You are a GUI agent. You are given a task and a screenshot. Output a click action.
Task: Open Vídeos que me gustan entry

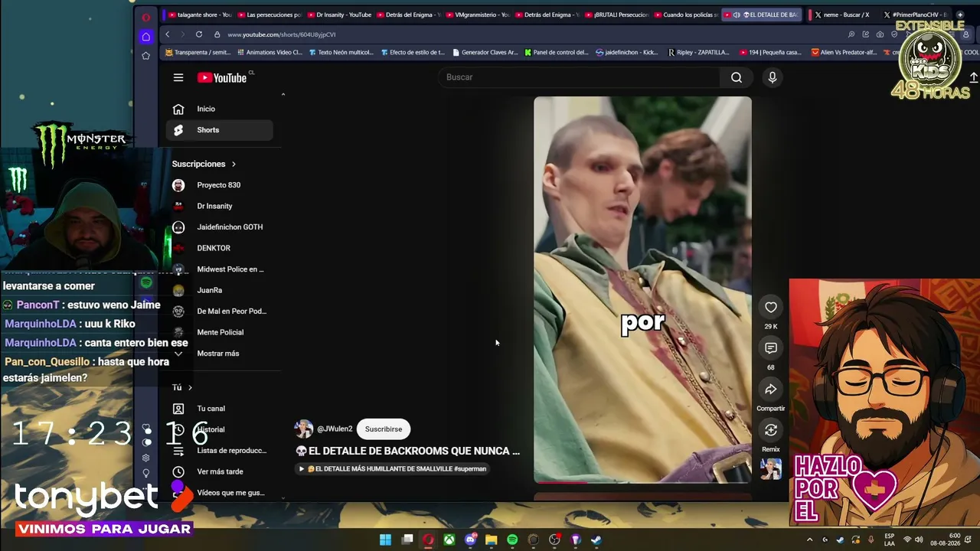click(220, 493)
